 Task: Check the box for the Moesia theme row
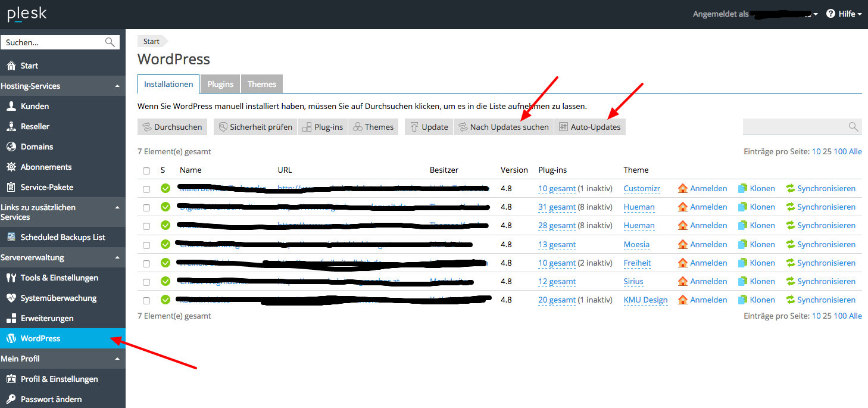coord(146,245)
